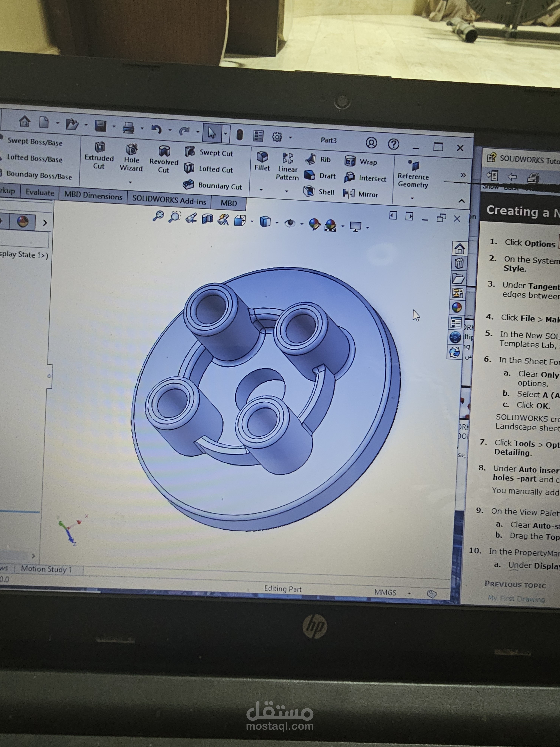Toggle the Section View icon
This screenshot has width=560, height=747.
[x=207, y=219]
